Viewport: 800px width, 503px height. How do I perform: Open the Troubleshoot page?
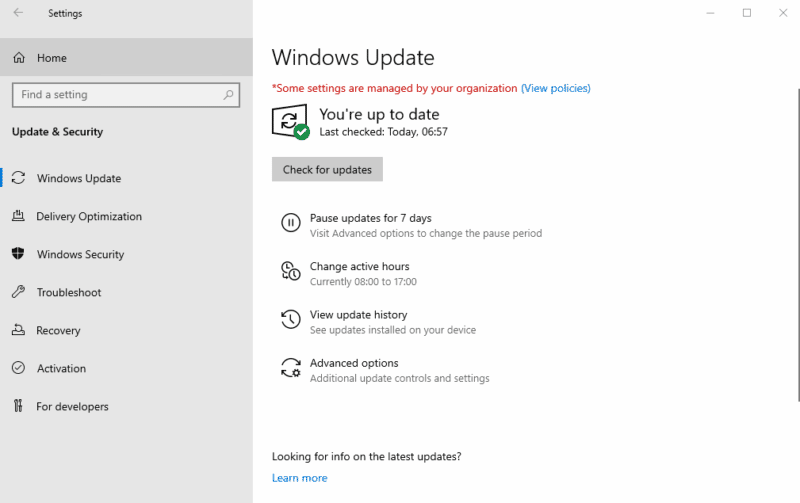click(x=126, y=292)
